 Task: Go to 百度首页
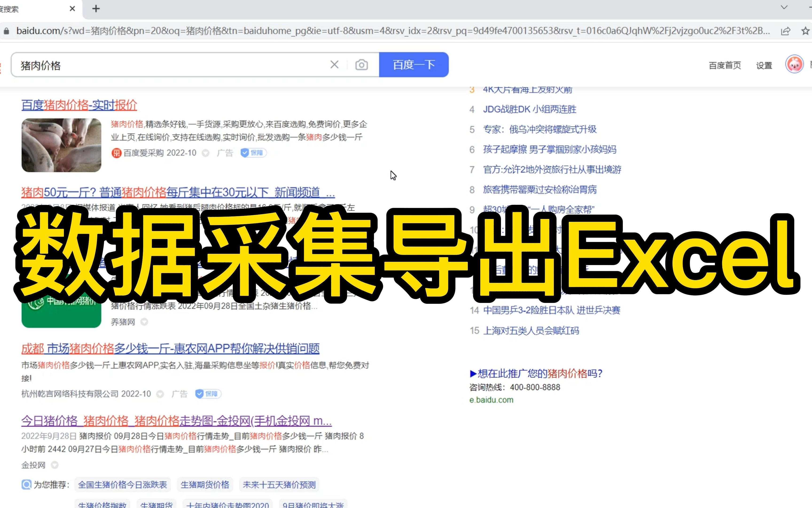725,65
